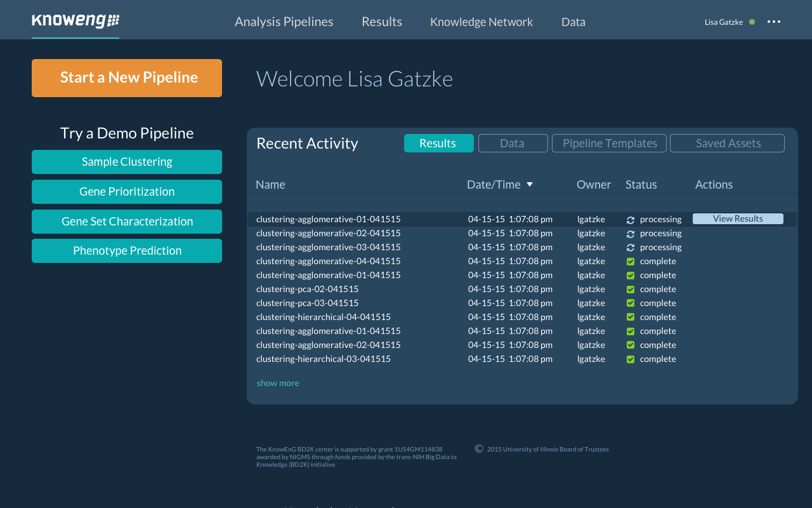812x508 pixels.
Task: Click the copyright symbol in the footer
Action: 479,449
